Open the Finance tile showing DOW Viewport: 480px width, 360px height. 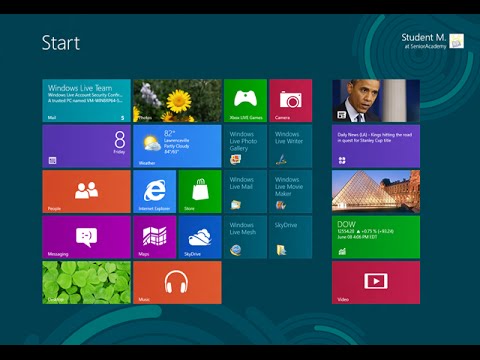(x=376, y=237)
